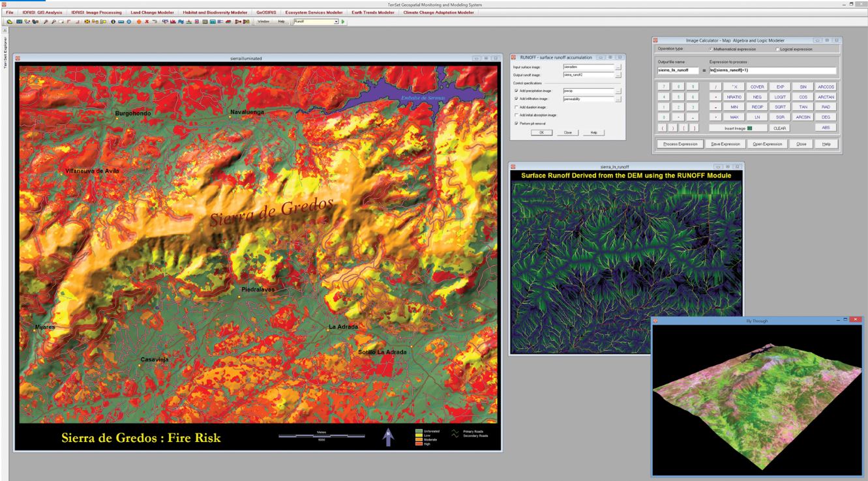
Task: Click the browse button next to permeability
Action: (x=618, y=99)
